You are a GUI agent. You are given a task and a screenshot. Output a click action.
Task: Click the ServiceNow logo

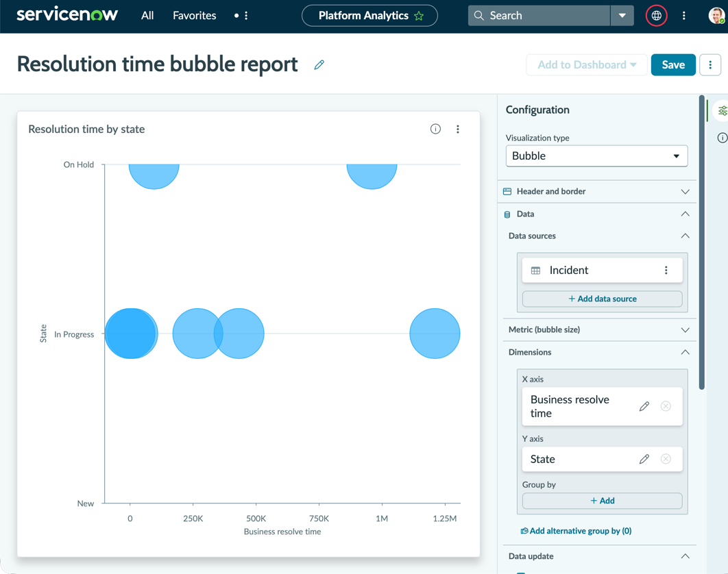pos(67,14)
